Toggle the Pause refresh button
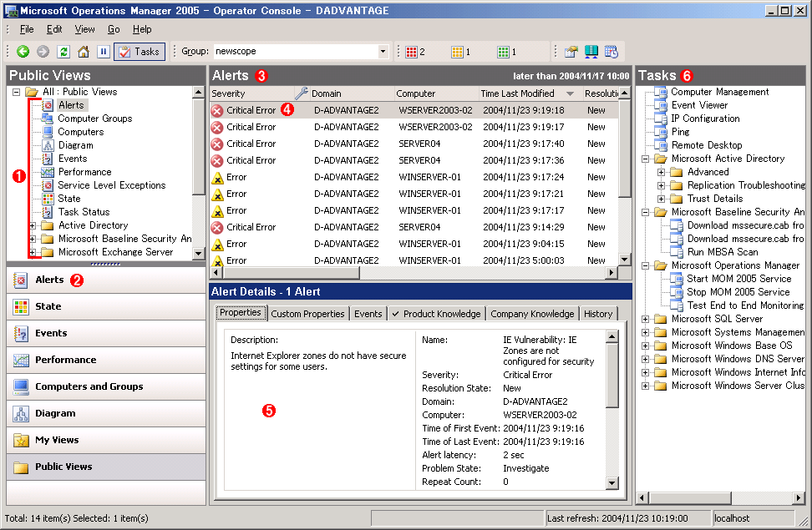The image size is (812, 530). tap(104, 51)
